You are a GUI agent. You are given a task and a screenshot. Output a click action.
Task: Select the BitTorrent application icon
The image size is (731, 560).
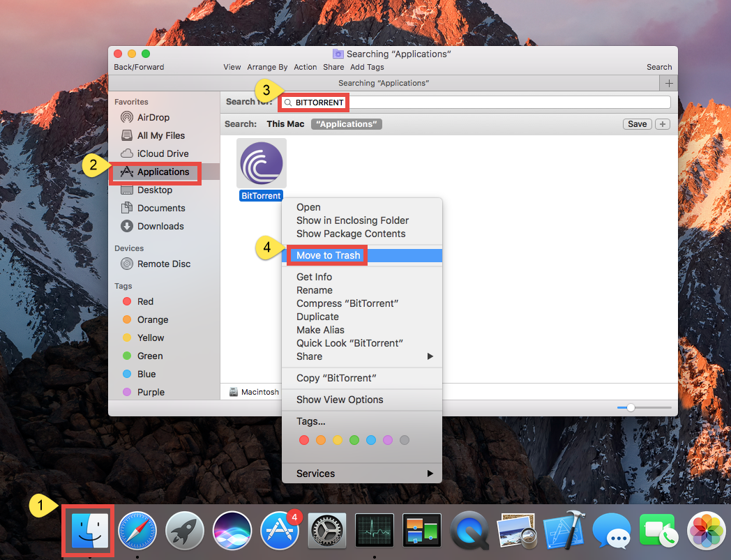(x=261, y=162)
